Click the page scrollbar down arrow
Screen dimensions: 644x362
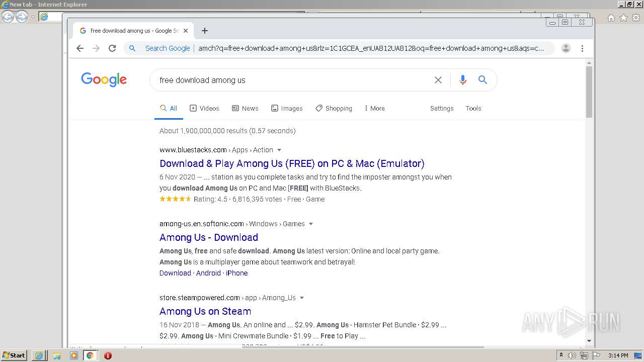(589, 340)
